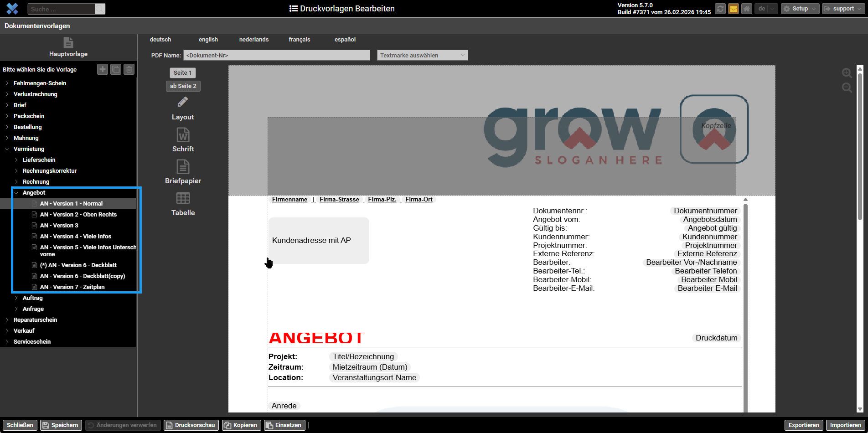Open the Setup dropdown menu
The image size is (868, 433).
(800, 9)
